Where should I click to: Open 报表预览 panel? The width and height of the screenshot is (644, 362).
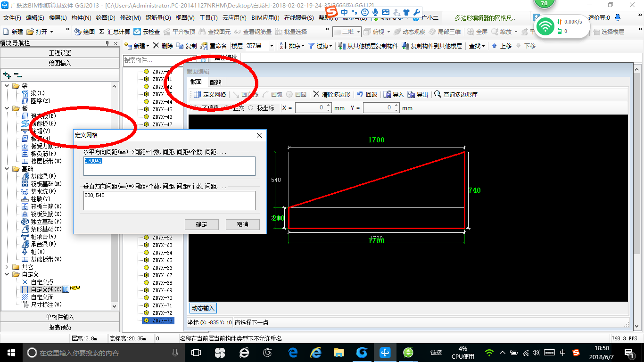pos(60,327)
